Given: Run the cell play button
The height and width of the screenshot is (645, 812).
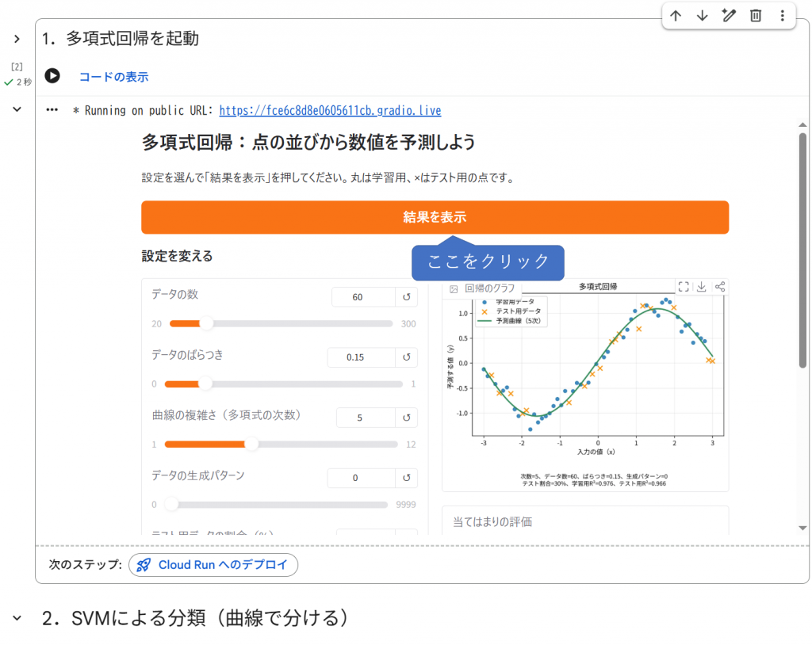Looking at the screenshot, I should (52, 75).
